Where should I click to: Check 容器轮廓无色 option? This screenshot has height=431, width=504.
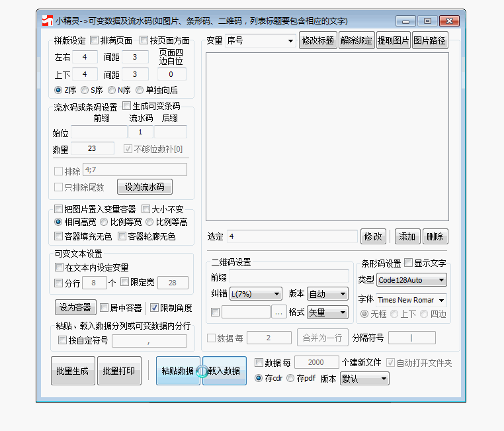pos(122,236)
